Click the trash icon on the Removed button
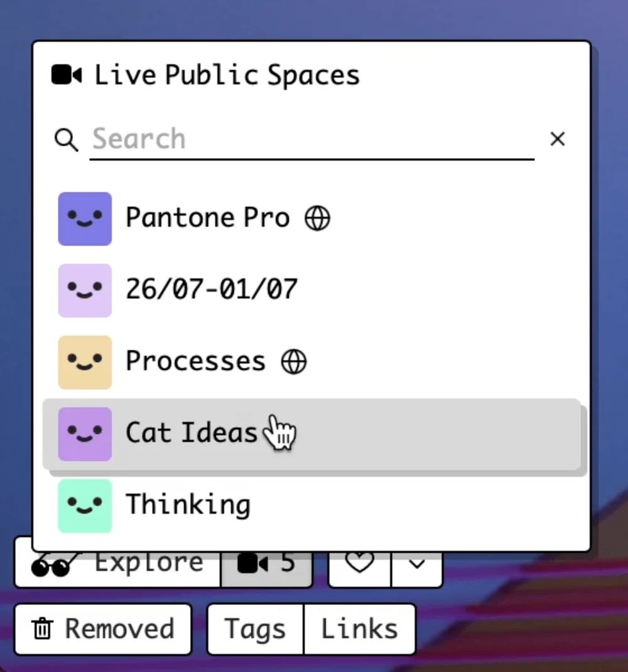Screen dimensions: 628x672 (41, 629)
